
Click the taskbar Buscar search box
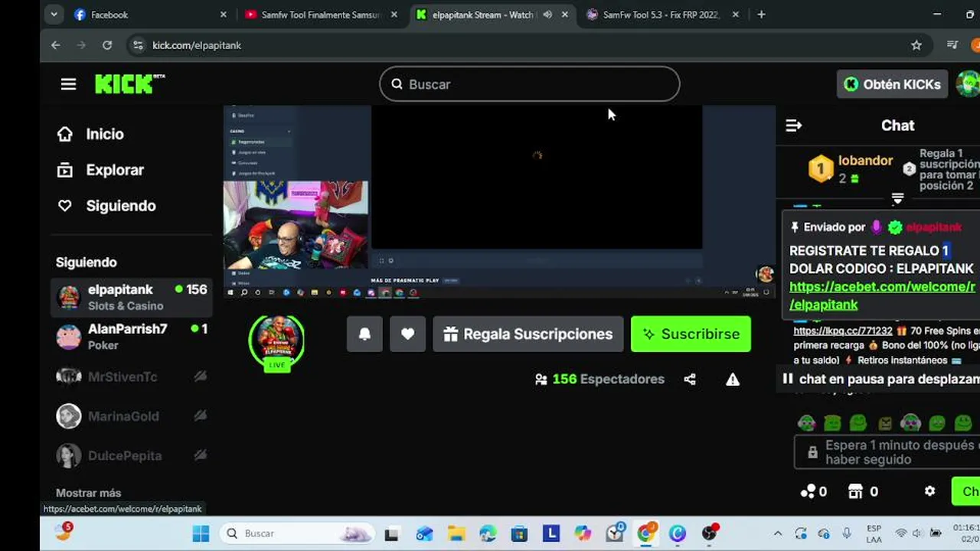298,533
